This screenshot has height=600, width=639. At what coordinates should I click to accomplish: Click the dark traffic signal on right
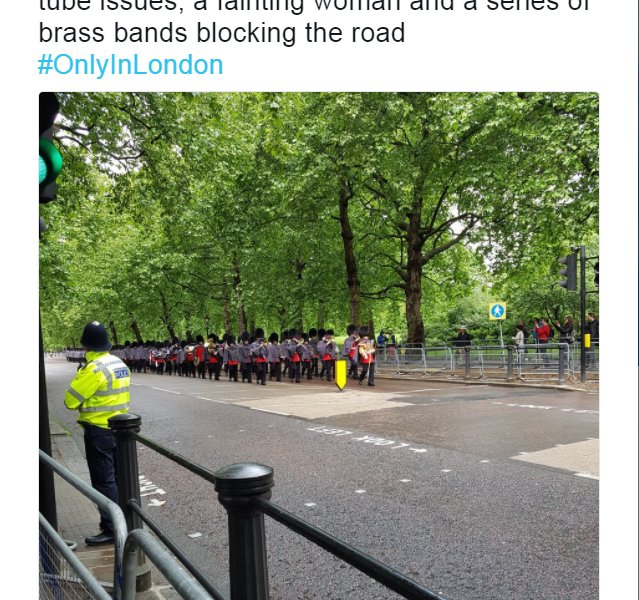(568, 271)
